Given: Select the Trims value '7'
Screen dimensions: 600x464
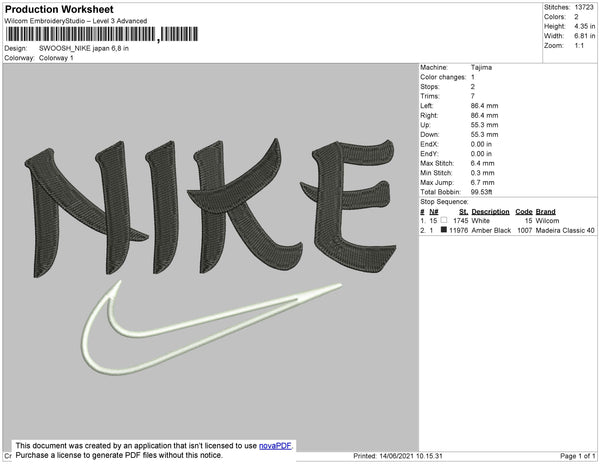Looking at the screenshot, I should pyautogui.click(x=473, y=96).
